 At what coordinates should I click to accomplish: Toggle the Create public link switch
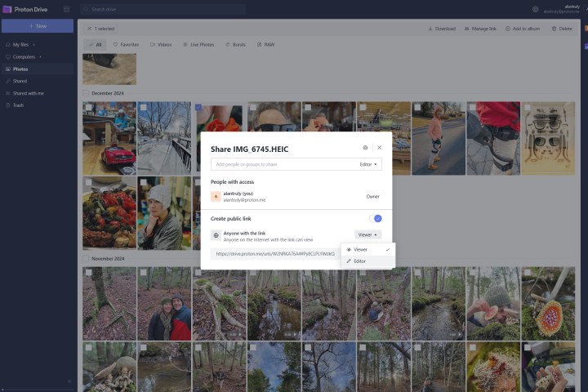376,219
